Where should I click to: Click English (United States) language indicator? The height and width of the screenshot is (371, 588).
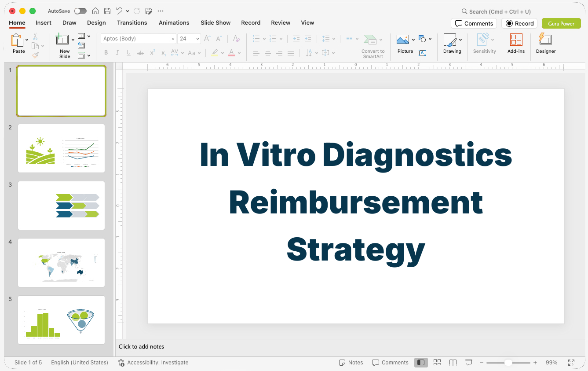tap(80, 363)
